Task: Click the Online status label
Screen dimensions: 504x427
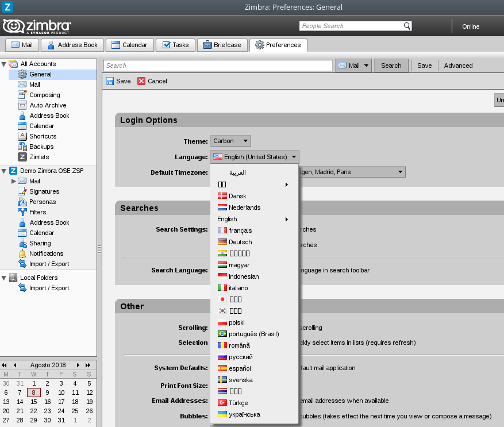Action: coord(471,26)
